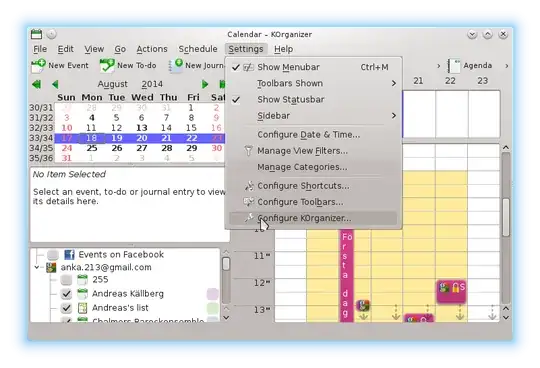Click the New Journal toolbar icon
Screen dimensions: 540x368
(x=176, y=65)
